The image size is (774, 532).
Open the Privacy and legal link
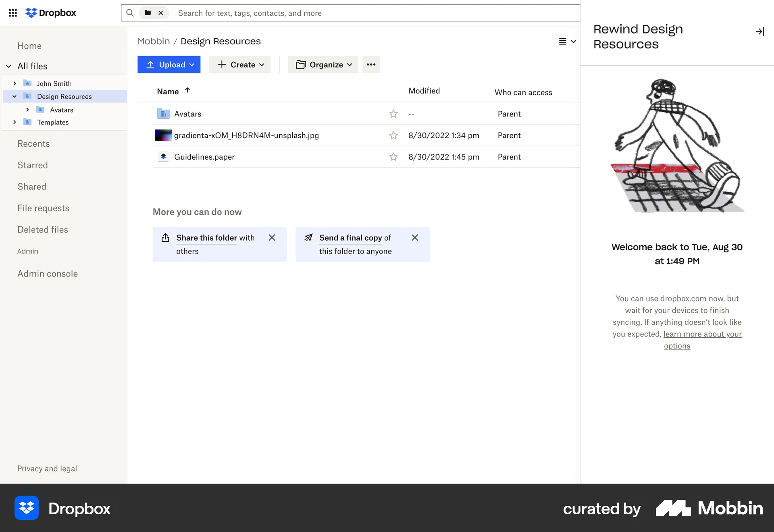pyautogui.click(x=47, y=469)
